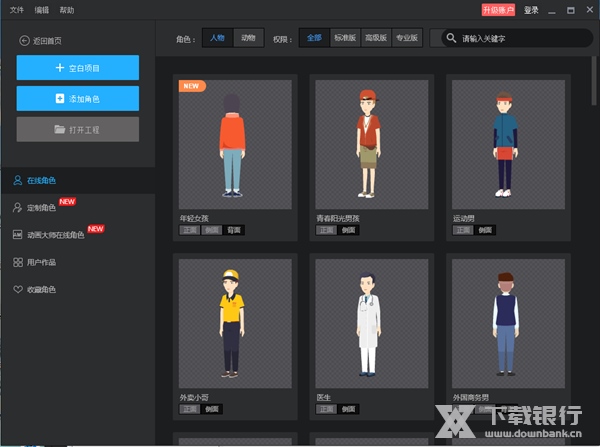Screen dimensions: 600x447
Task: Click the 定制角色 icon in sidebar
Action: (x=18, y=208)
